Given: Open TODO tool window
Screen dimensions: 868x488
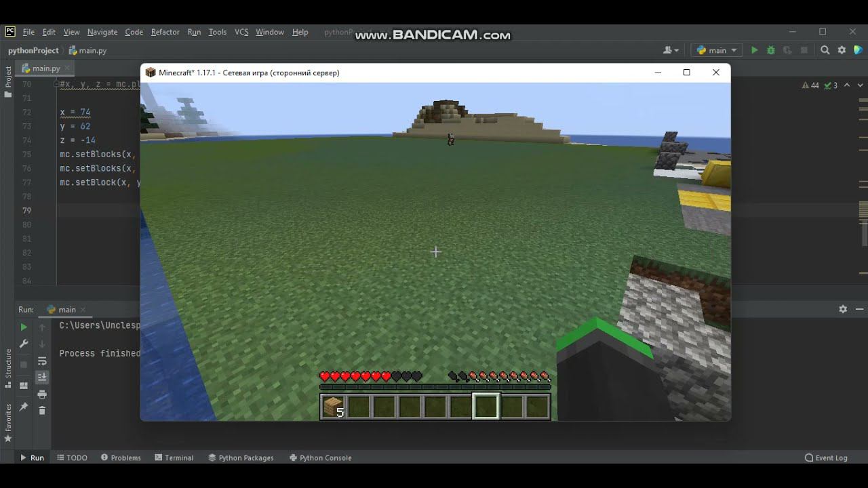Looking at the screenshot, I should (x=72, y=457).
